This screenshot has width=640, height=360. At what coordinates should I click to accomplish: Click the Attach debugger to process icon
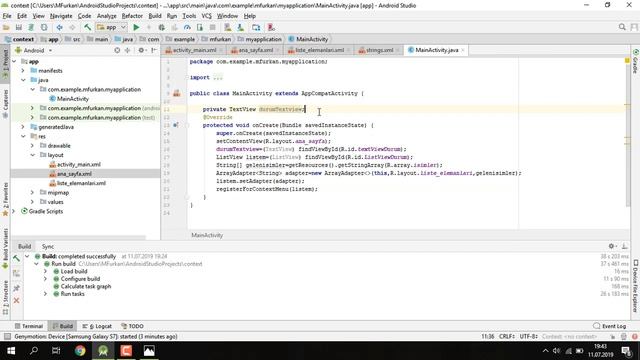click(200, 27)
